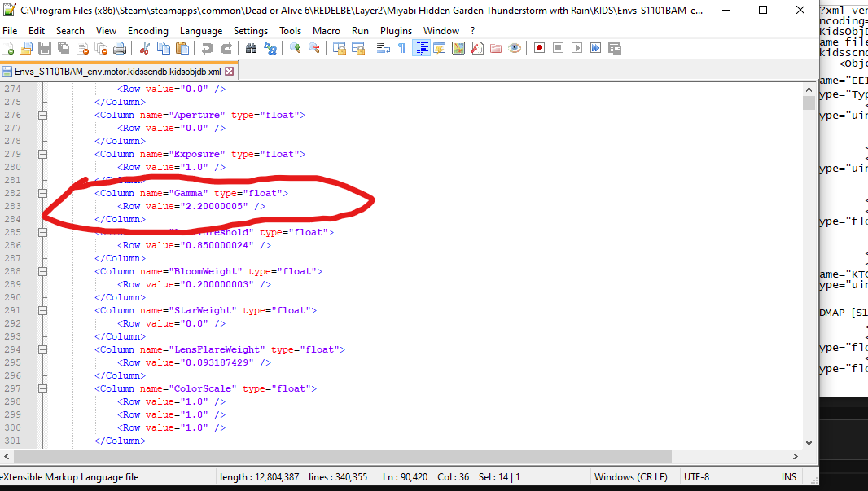Toggle file monitoring with the eye icon
This screenshot has height=491, width=868.
[515, 49]
